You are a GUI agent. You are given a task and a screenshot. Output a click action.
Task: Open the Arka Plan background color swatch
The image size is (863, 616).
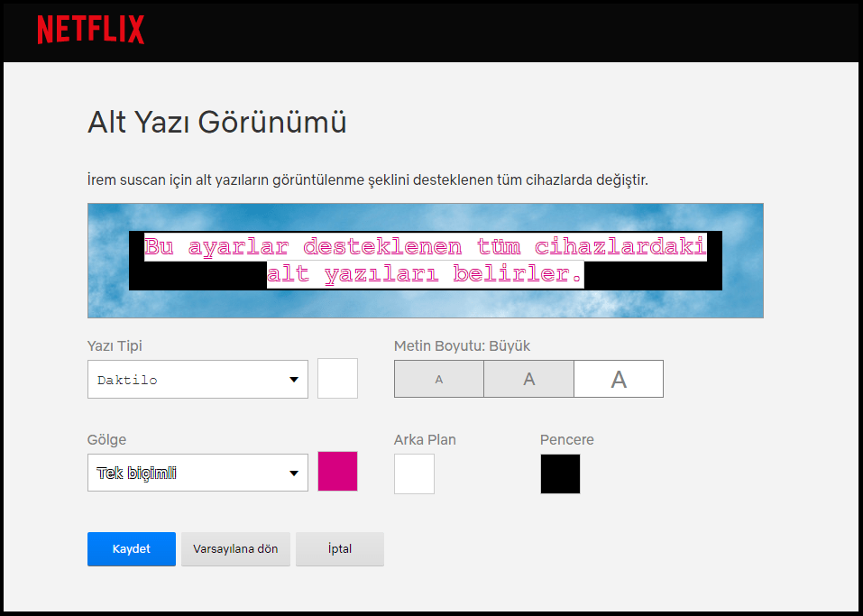pyautogui.click(x=414, y=473)
